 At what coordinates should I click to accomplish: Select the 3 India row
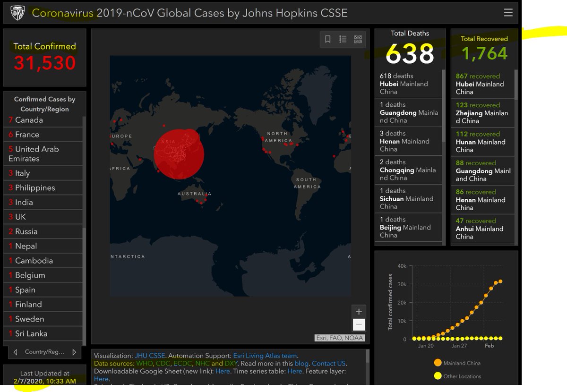[x=43, y=203]
